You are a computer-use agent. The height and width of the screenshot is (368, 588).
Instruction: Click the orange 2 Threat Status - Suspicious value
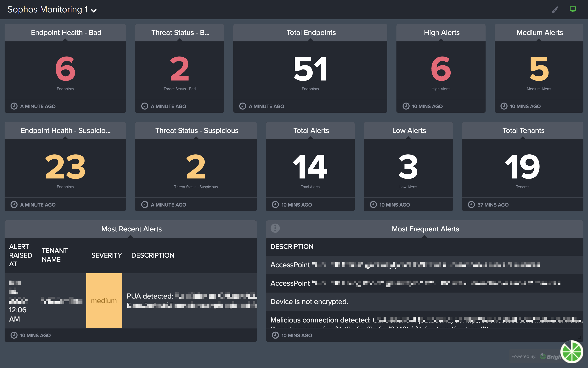[x=196, y=167]
